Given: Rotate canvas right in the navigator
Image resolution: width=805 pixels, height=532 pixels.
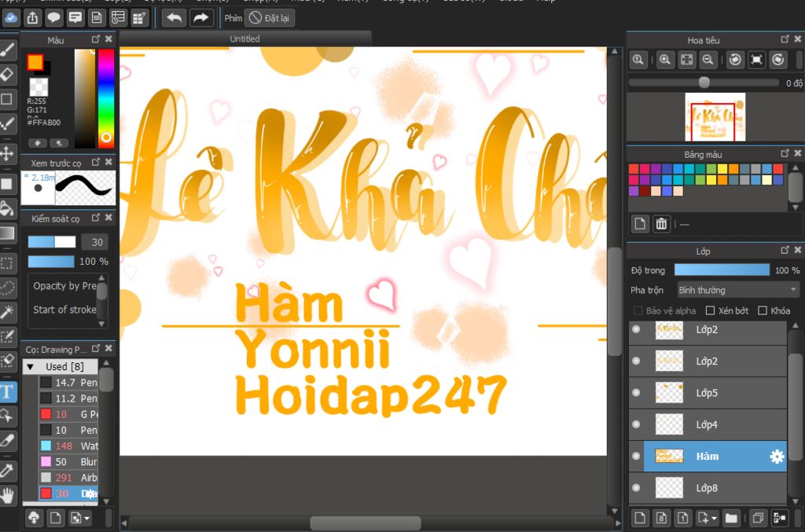Looking at the screenshot, I should tap(777, 60).
